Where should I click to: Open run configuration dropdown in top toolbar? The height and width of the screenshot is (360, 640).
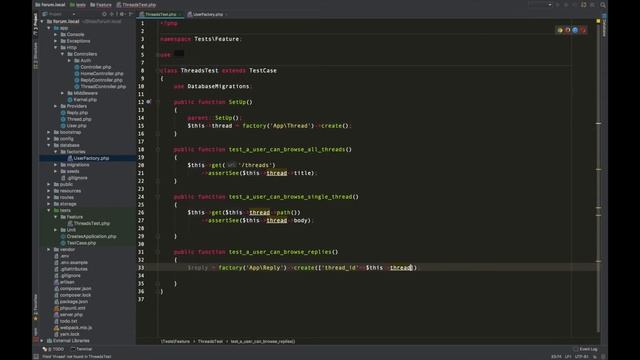pos(540,5)
